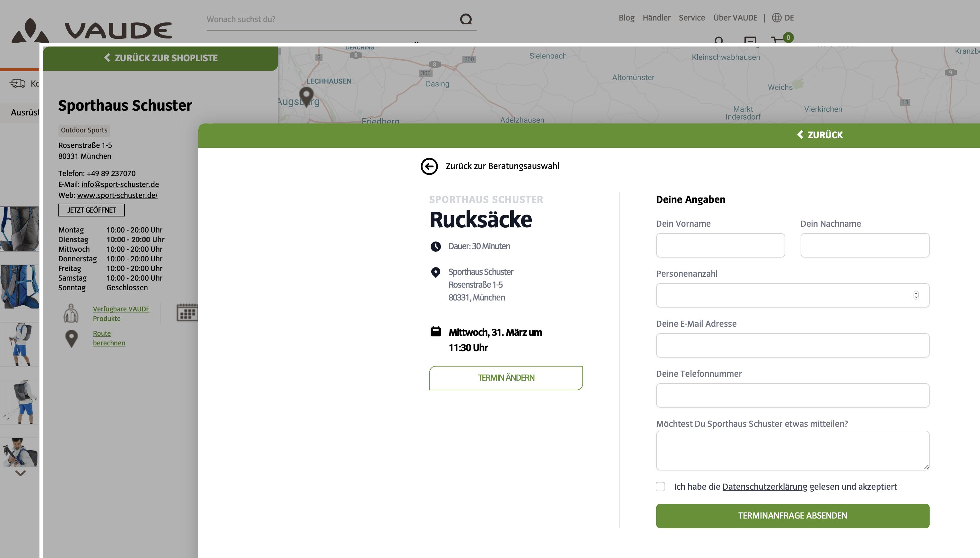Click Zurück zur Shopliste button
980x558 pixels.
(x=160, y=58)
